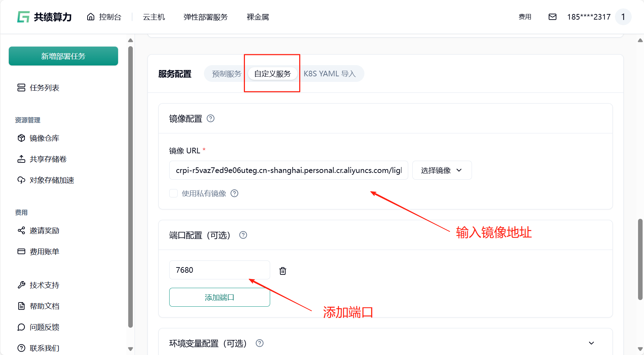
Task: Open the 选择镜像 dropdown
Action: point(441,170)
